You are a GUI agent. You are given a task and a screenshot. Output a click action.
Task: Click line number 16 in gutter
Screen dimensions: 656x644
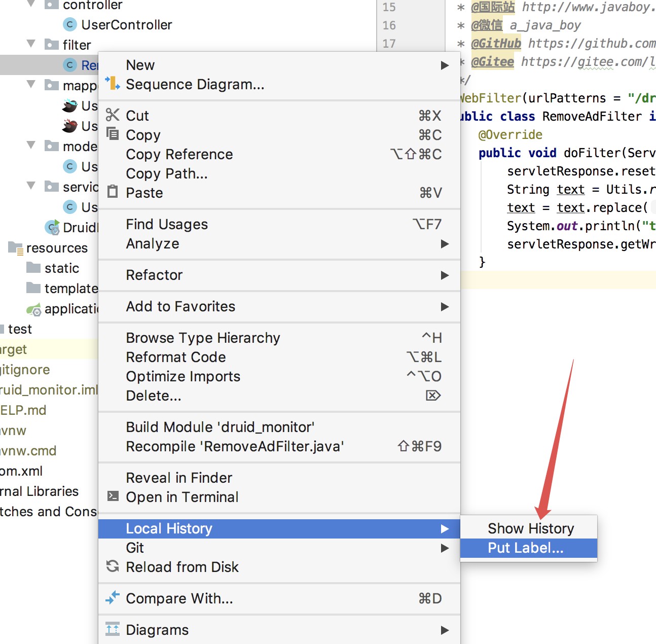tap(389, 25)
